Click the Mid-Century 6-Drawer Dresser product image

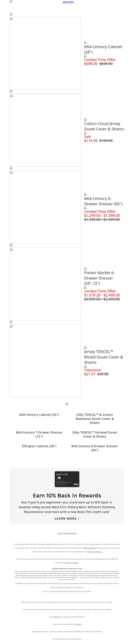[45, 207]
